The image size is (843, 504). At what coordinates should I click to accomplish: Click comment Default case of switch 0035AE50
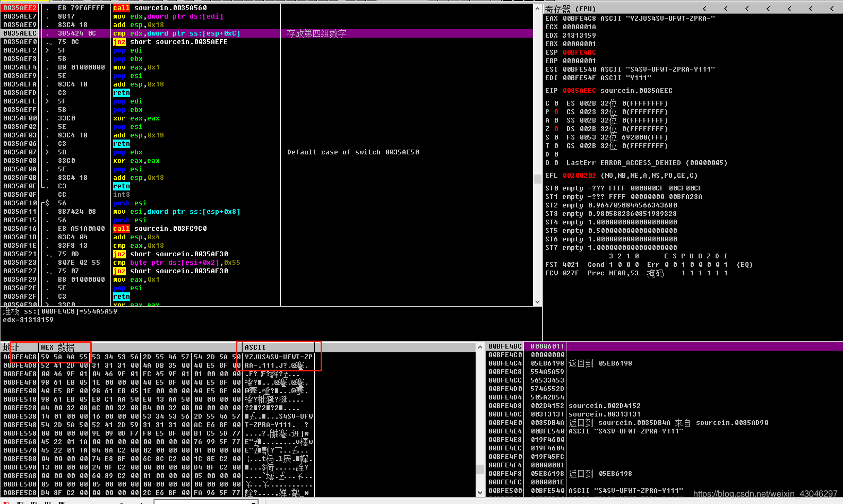(353, 152)
